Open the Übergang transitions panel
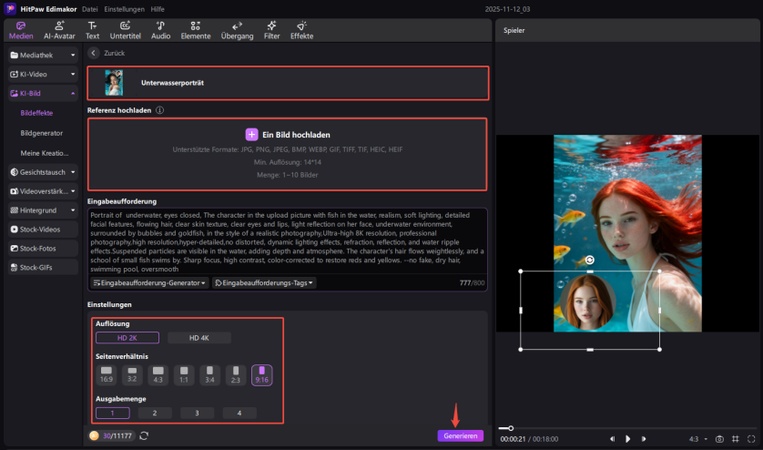This screenshot has height=450, width=763. [x=236, y=30]
